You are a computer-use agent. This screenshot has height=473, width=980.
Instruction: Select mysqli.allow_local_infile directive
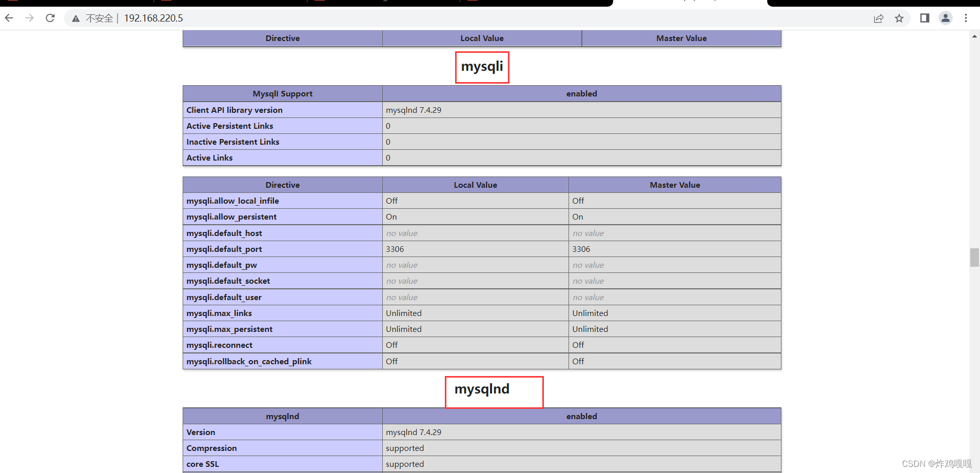(233, 201)
